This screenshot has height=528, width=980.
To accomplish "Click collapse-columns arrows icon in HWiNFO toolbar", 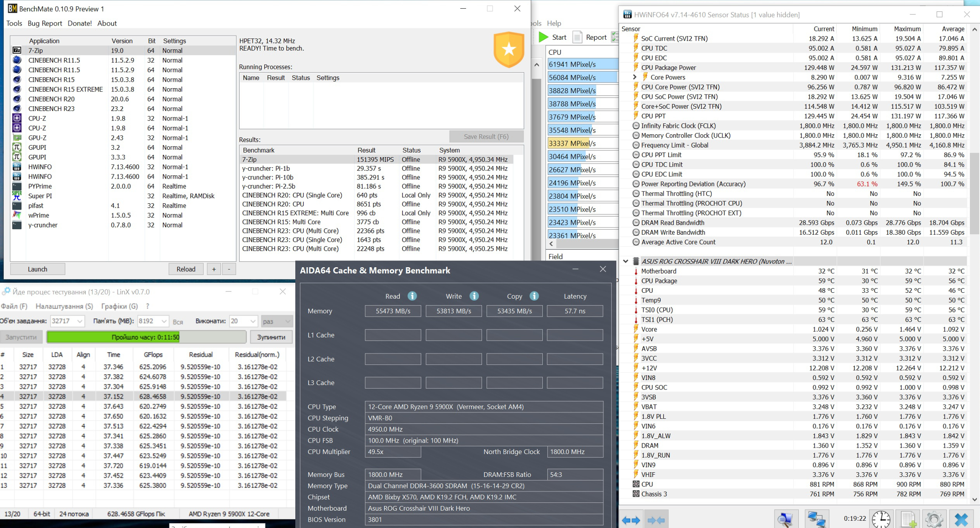I will click(x=656, y=520).
